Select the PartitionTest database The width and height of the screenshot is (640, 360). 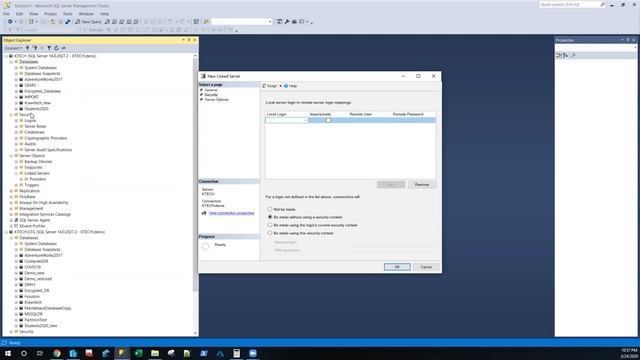(36, 320)
